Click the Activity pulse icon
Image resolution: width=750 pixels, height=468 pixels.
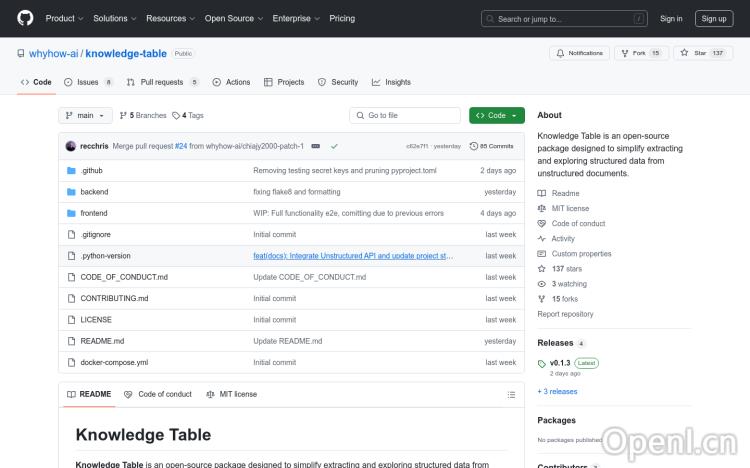click(541, 238)
